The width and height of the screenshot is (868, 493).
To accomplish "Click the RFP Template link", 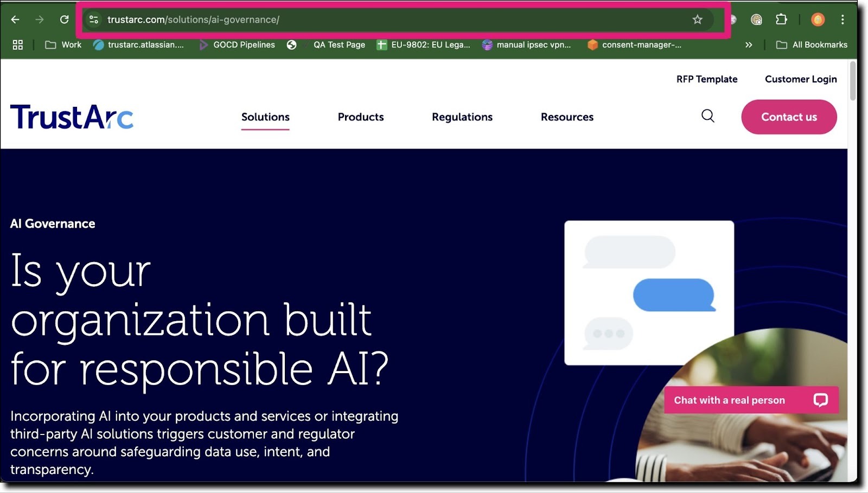I will pos(706,79).
